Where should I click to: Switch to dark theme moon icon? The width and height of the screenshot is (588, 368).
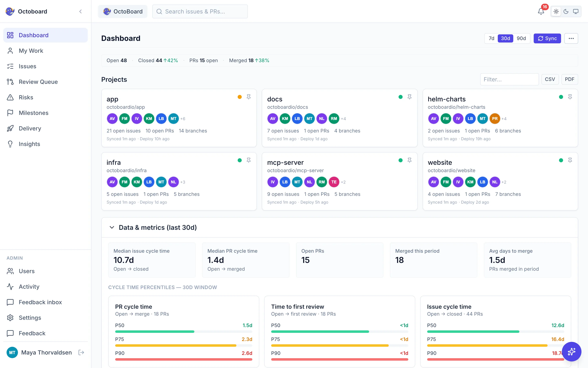pyautogui.click(x=566, y=11)
